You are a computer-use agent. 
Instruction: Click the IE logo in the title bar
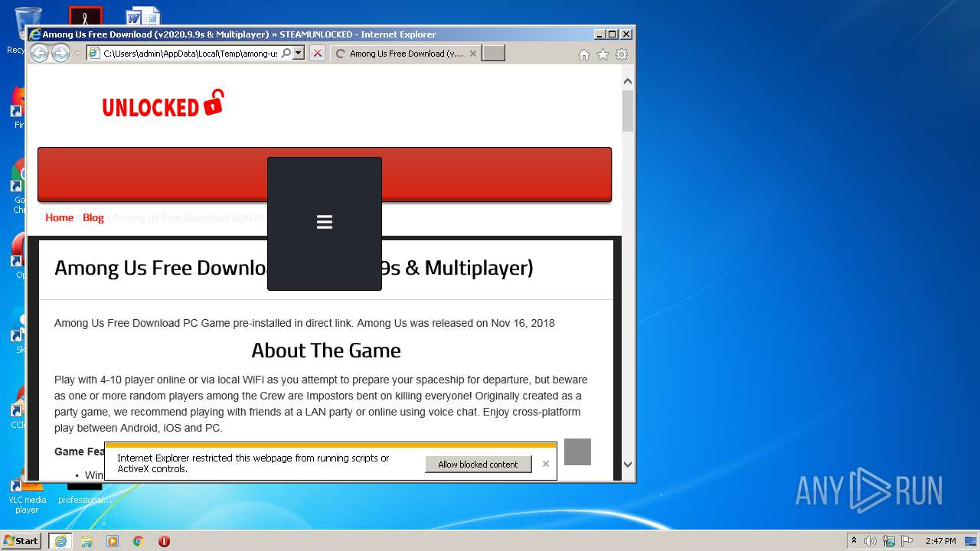click(34, 34)
